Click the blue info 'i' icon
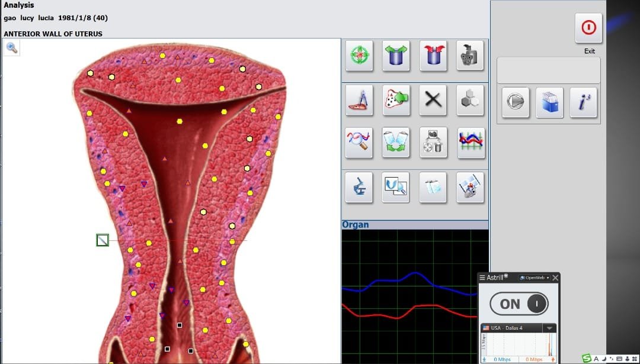 pyautogui.click(x=583, y=102)
